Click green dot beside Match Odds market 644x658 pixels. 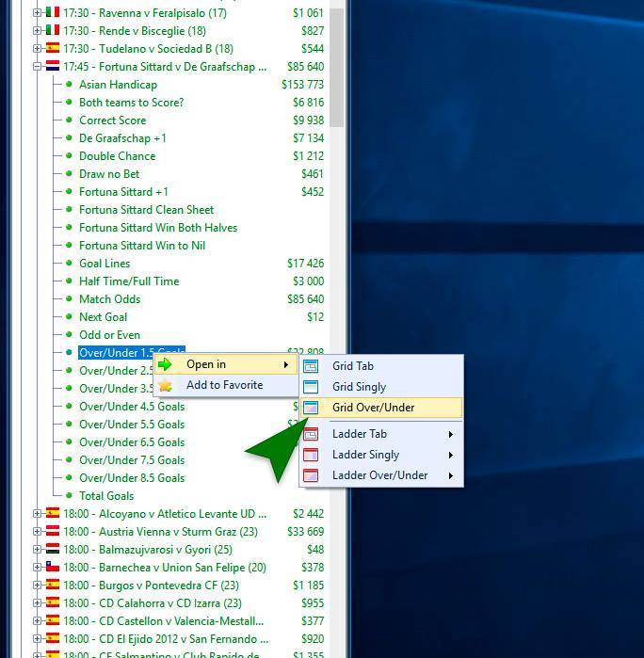pos(69,298)
